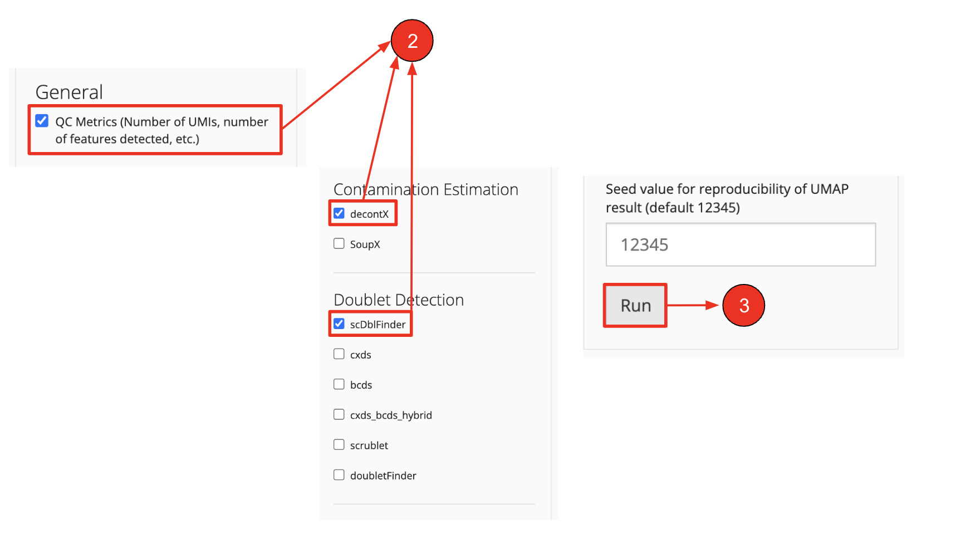
Task: Select the Doublet Detection heading
Action: (x=399, y=300)
